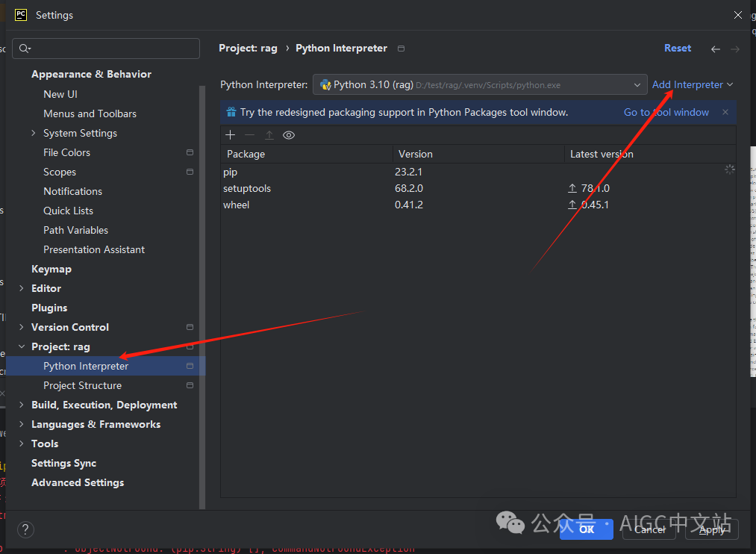Click the Python icon in interpreter combo
This screenshot has height=554, width=756.
click(x=325, y=85)
